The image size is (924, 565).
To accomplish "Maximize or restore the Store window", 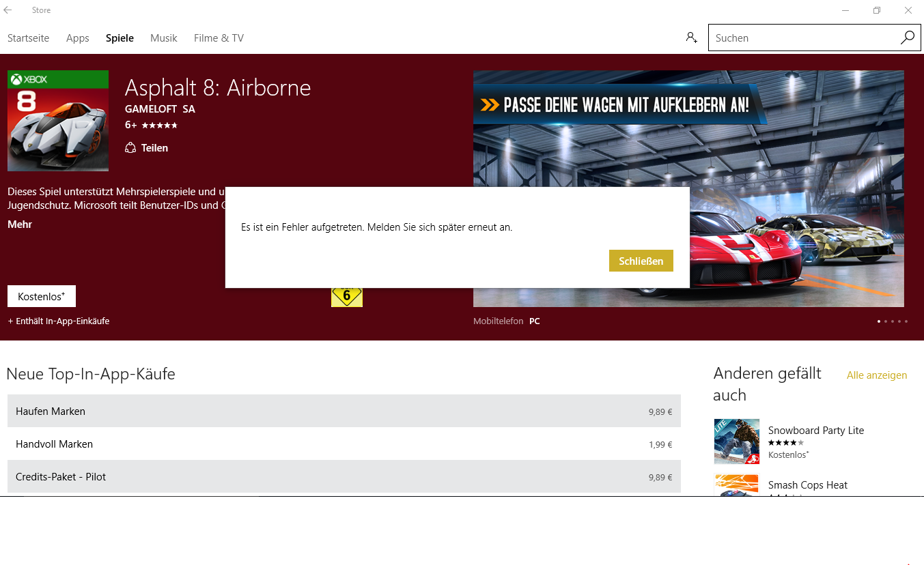I will [877, 10].
